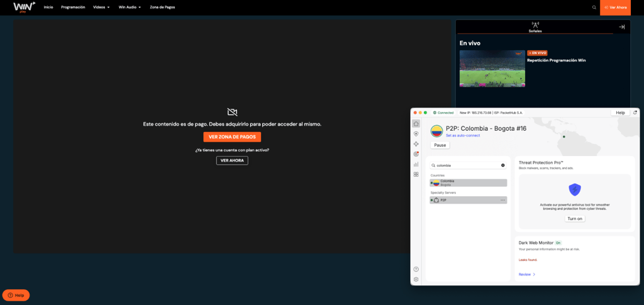Click the orange Ver Ahora header button
The height and width of the screenshot is (305, 644).
click(615, 8)
